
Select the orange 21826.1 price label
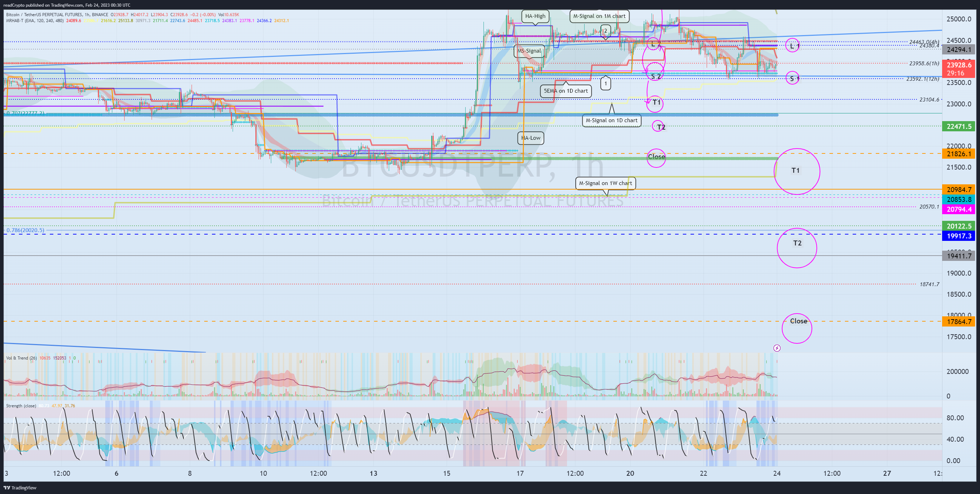click(x=959, y=154)
